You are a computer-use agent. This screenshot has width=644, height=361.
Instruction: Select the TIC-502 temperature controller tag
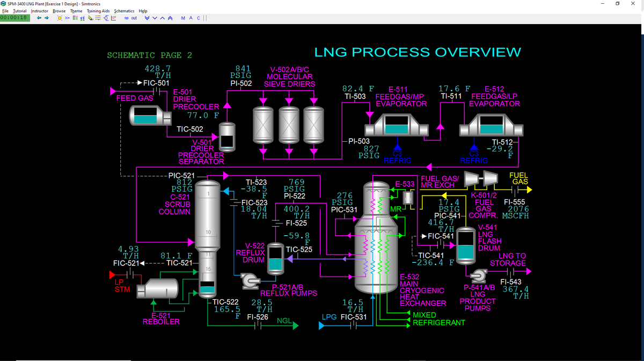tap(190, 129)
